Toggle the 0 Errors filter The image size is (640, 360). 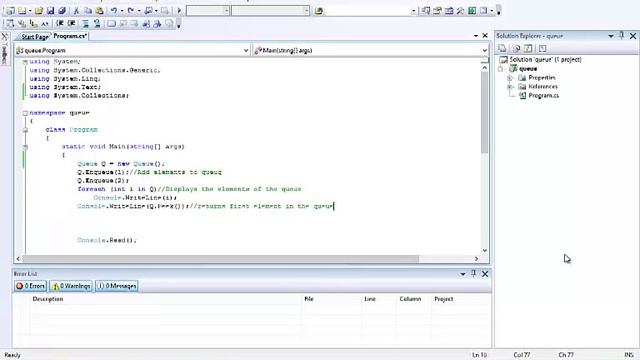(31, 286)
